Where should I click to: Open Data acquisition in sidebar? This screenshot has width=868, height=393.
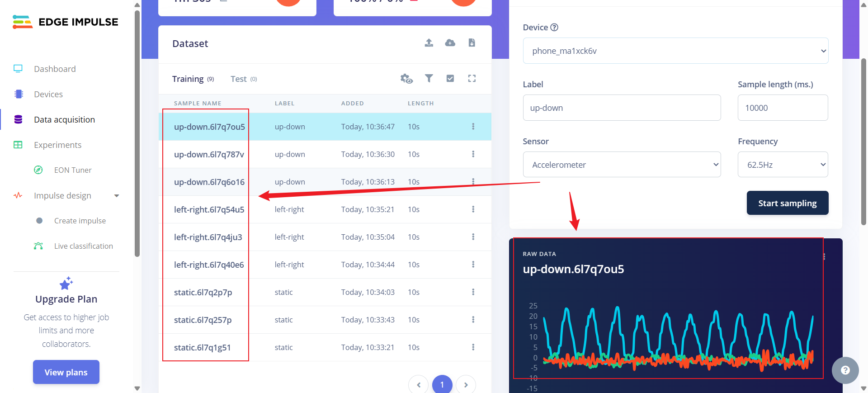(x=64, y=119)
